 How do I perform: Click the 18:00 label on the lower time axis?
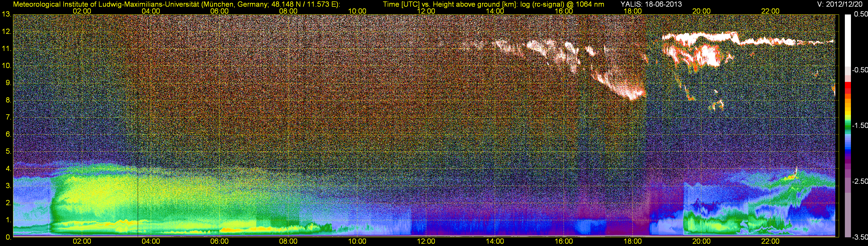(x=632, y=241)
